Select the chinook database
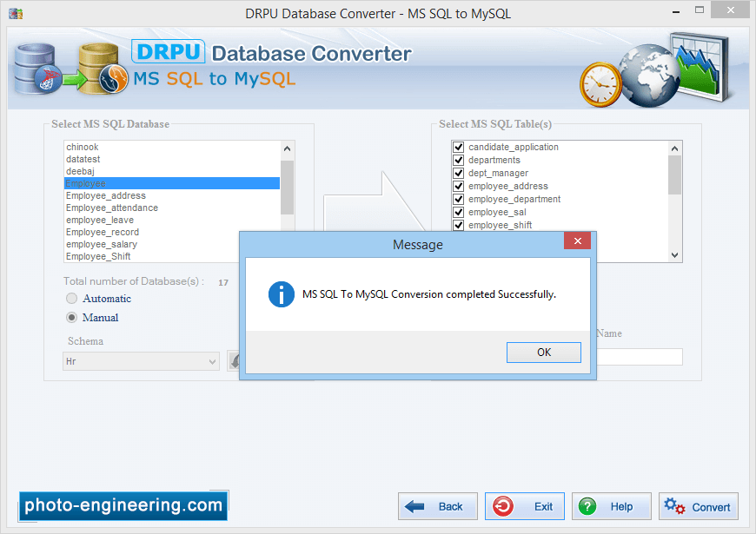756x534 pixels. [172, 147]
